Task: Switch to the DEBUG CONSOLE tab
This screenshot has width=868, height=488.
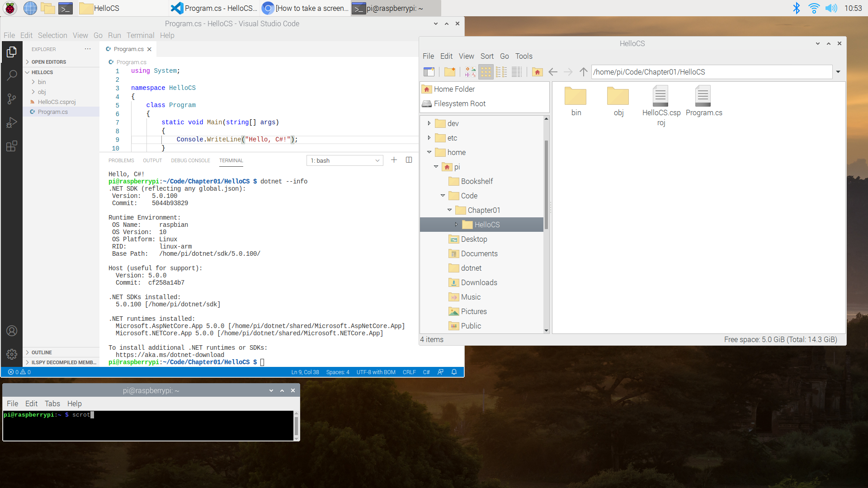Action: (190, 160)
